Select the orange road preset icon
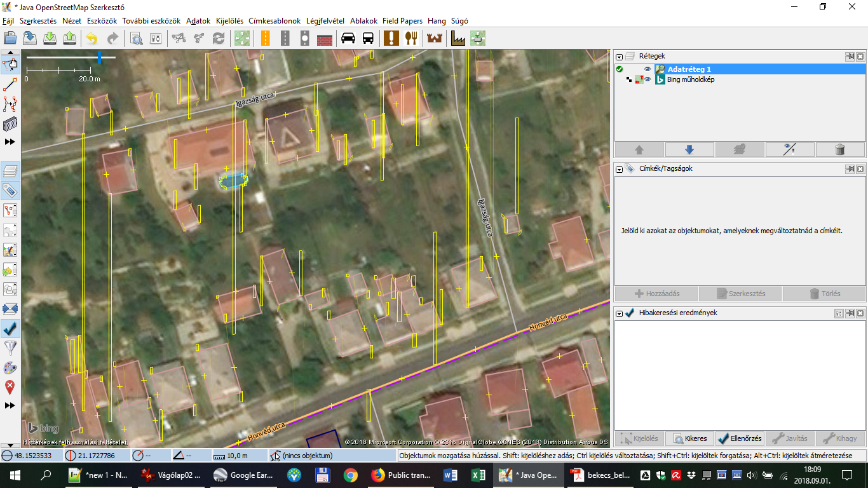The image size is (868, 488). pyautogui.click(x=265, y=38)
